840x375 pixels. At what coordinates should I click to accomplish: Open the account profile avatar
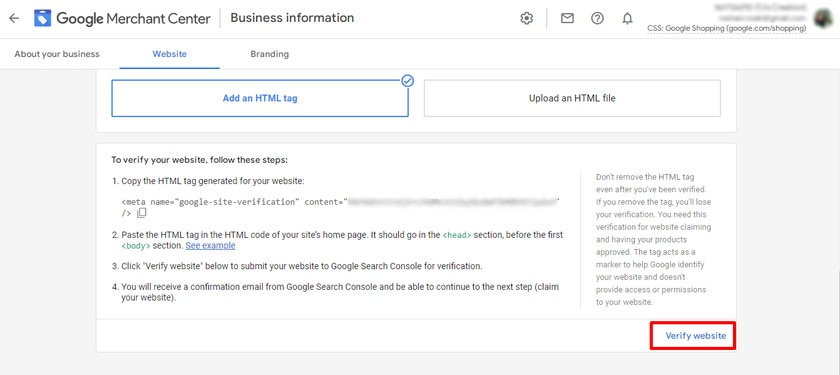click(822, 18)
